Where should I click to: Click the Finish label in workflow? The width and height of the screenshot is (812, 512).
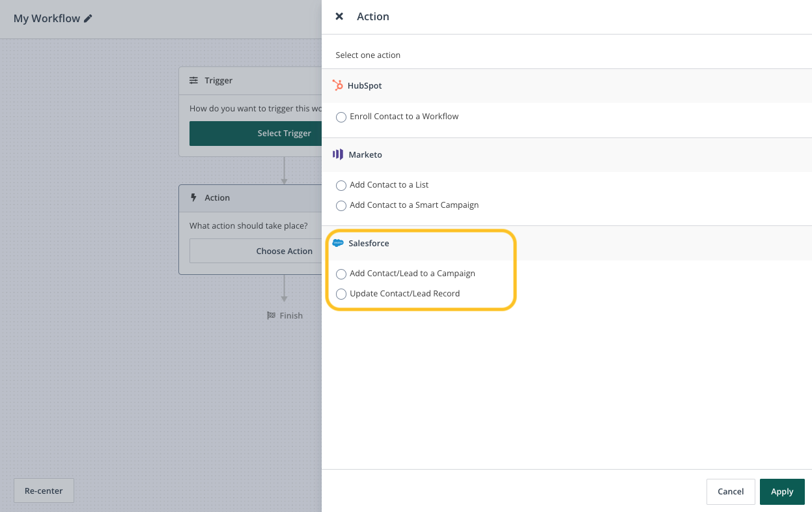291,315
